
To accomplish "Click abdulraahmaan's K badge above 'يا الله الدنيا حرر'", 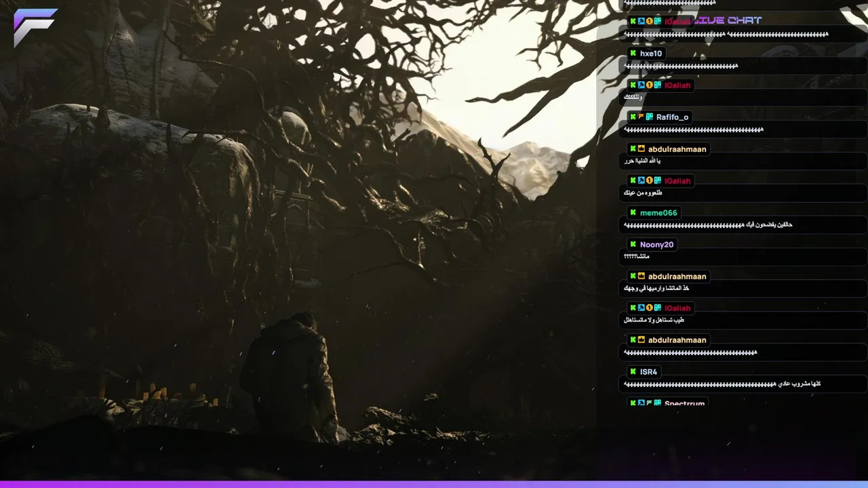I will [633, 149].
